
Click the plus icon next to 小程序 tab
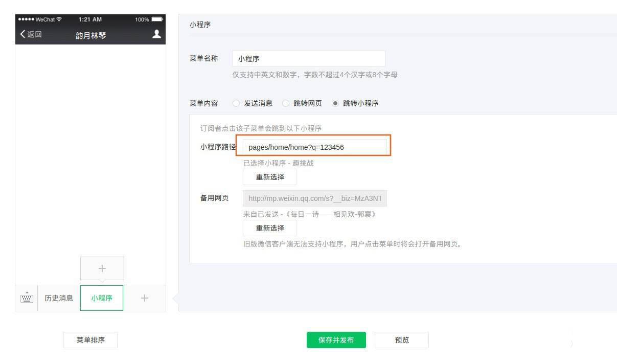145,298
